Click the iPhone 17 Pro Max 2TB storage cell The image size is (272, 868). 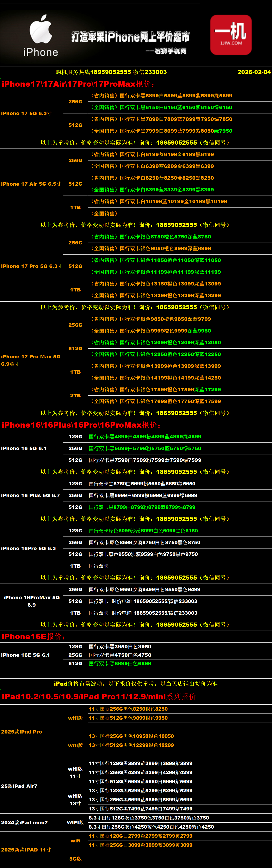point(75,396)
